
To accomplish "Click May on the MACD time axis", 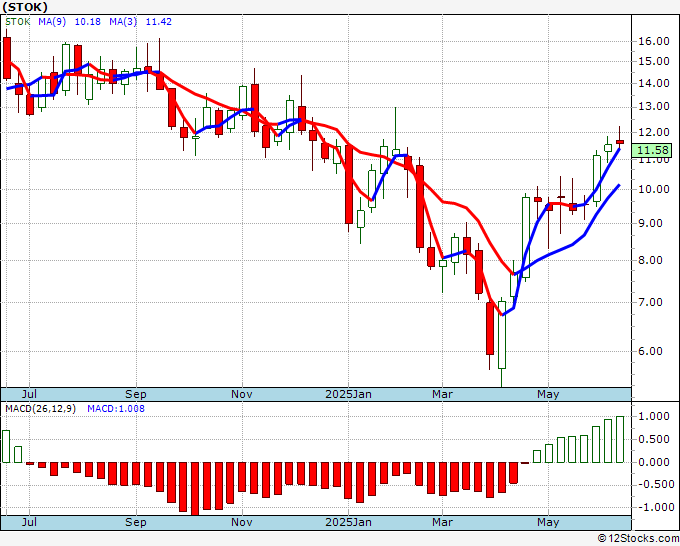I will (548, 522).
